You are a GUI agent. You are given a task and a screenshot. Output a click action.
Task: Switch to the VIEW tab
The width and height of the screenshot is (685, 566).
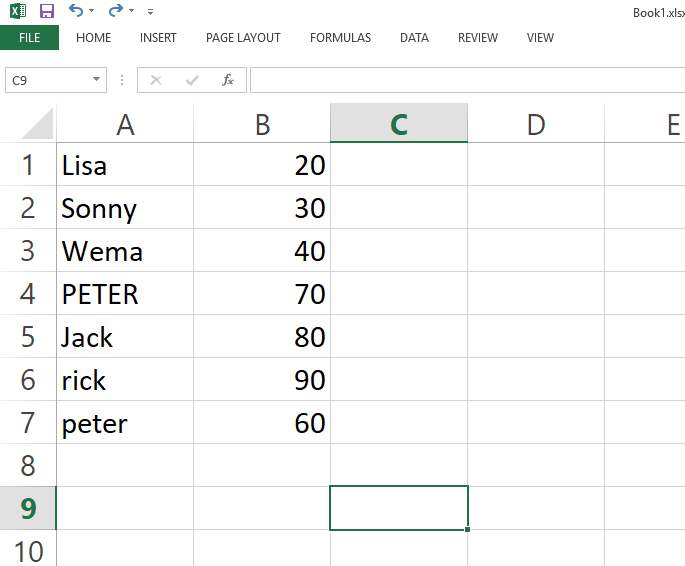[540, 38]
